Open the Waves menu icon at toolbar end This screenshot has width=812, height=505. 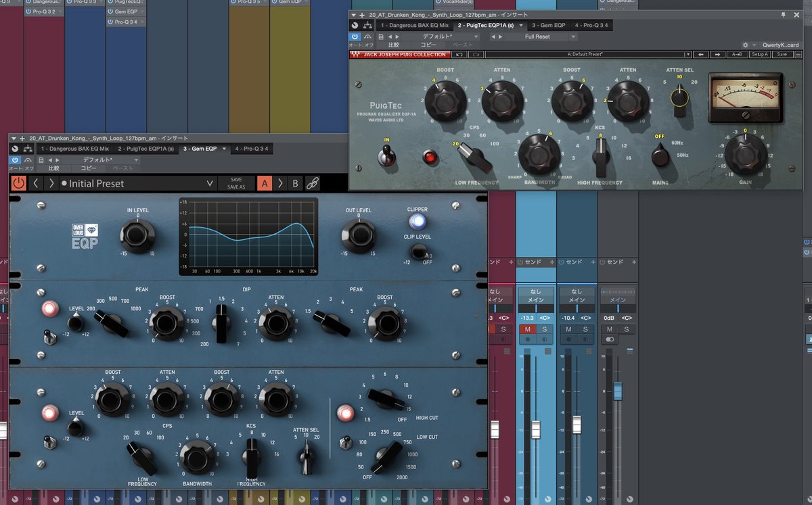coord(798,54)
